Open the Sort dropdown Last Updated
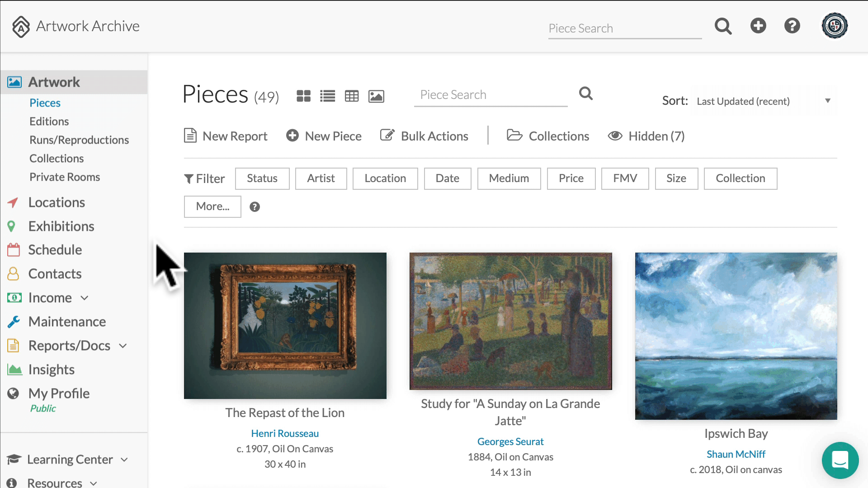This screenshot has height=488, width=868. (764, 101)
